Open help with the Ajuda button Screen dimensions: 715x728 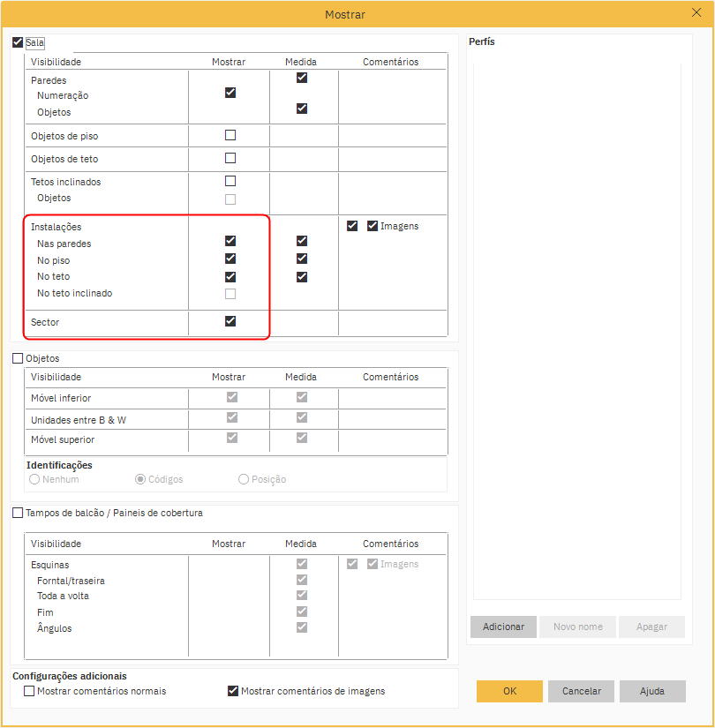tap(652, 691)
